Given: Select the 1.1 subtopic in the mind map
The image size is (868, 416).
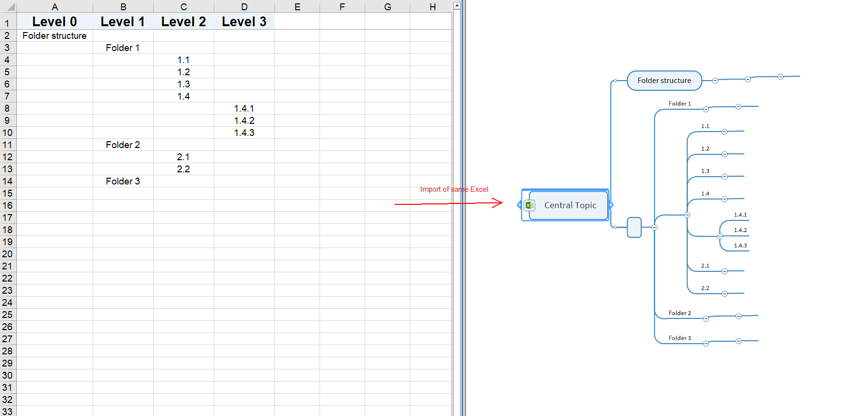Looking at the screenshot, I should pyautogui.click(x=705, y=126).
